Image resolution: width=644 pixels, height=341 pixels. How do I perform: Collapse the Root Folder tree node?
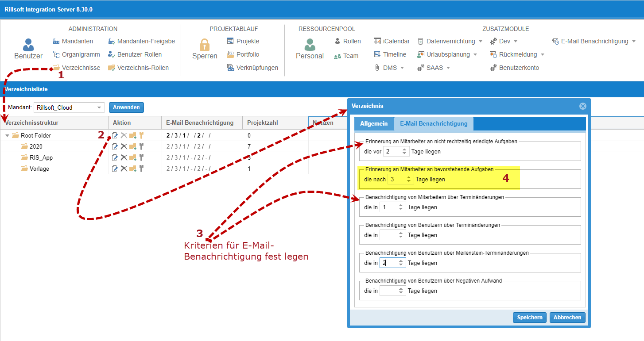coord(7,136)
